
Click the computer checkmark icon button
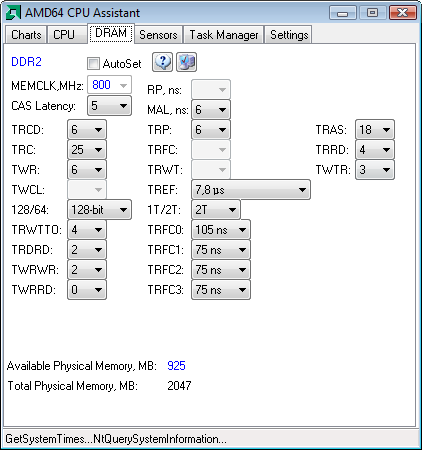click(x=186, y=62)
